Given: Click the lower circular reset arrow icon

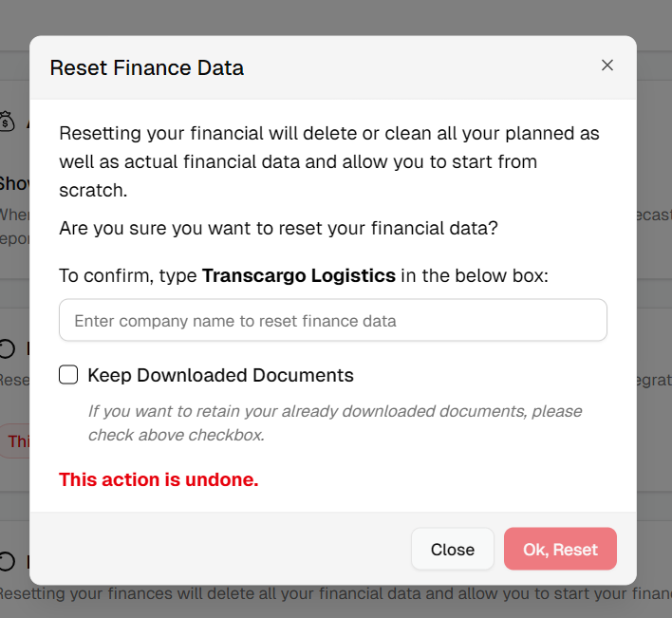Looking at the screenshot, I should coord(7,561).
